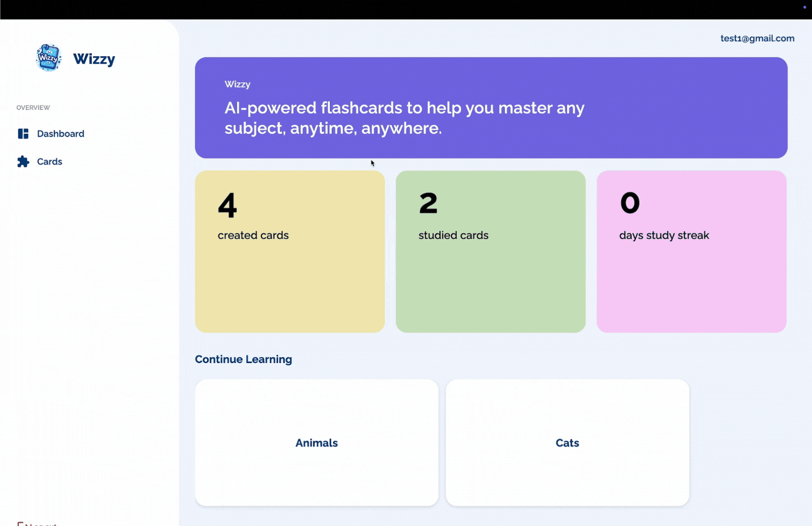The width and height of the screenshot is (812, 526).
Task: Open the Dashboard page
Action: [60, 133]
